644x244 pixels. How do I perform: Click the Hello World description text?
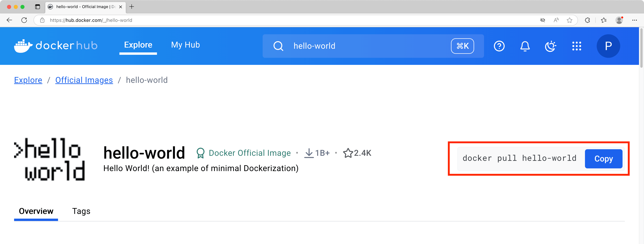201,168
